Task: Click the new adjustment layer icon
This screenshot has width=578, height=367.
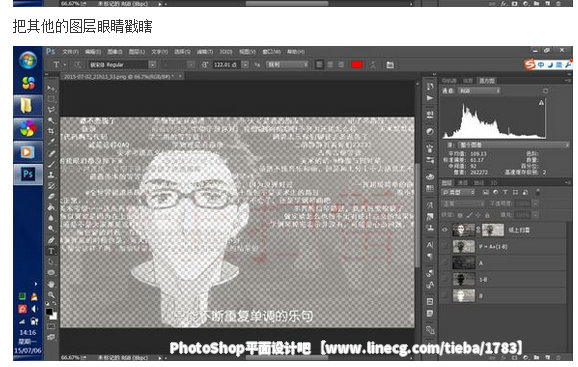Action: tap(526, 357)
